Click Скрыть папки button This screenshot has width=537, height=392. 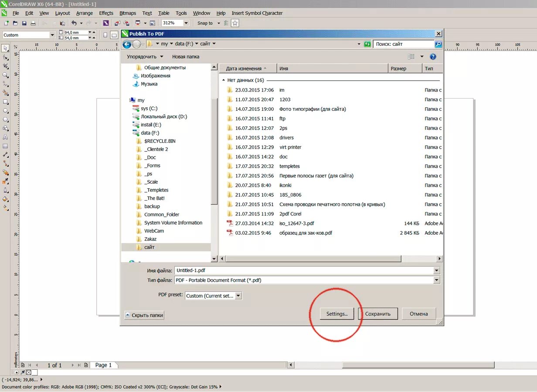[x=144, y=315]
